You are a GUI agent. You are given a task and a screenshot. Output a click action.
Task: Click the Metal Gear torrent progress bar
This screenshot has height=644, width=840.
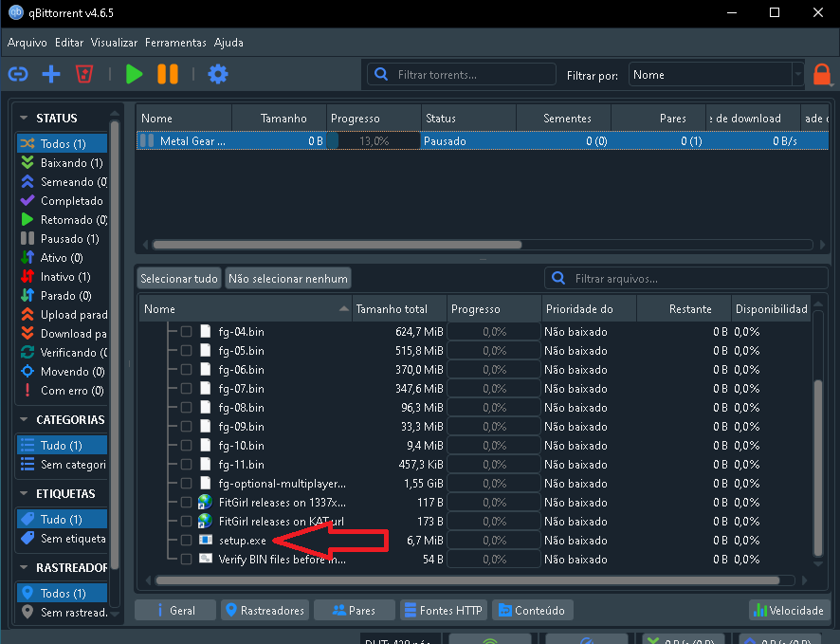click(x=374, y=141)
